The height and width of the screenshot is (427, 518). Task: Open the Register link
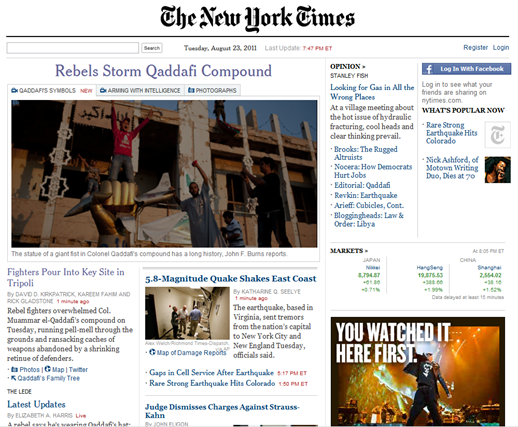click(x=475, y=47)
